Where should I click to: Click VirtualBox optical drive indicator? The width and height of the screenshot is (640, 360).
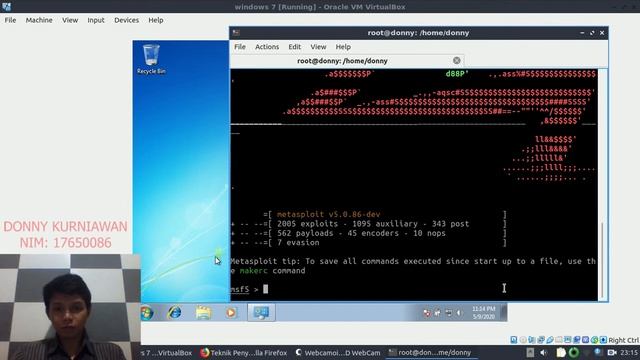coord(523,340)
